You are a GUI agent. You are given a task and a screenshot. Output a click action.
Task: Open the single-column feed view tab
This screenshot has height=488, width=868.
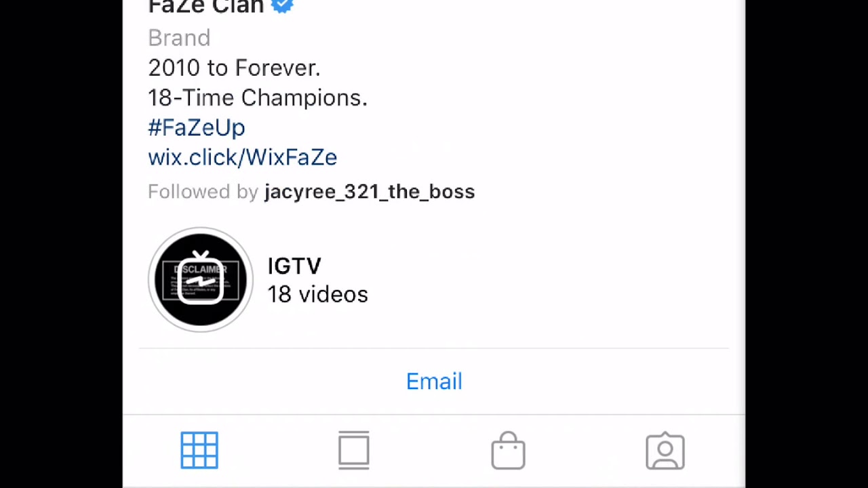354,450
